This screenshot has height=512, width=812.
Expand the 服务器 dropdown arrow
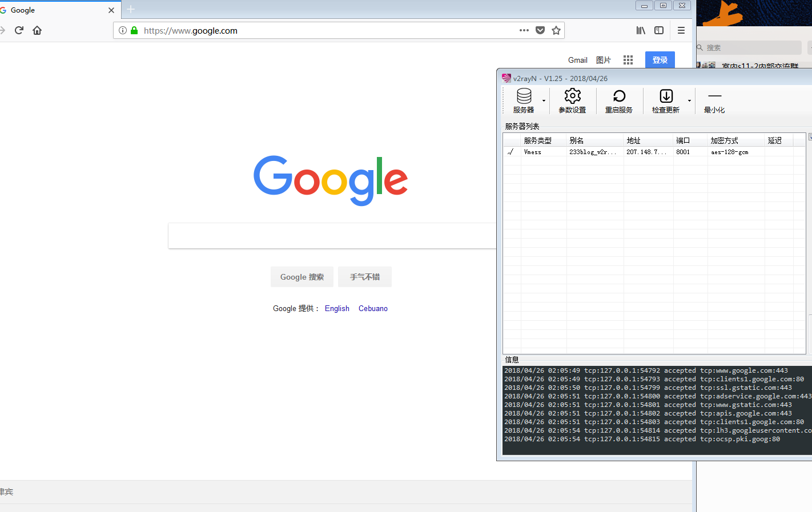click(x=544, y=101)
